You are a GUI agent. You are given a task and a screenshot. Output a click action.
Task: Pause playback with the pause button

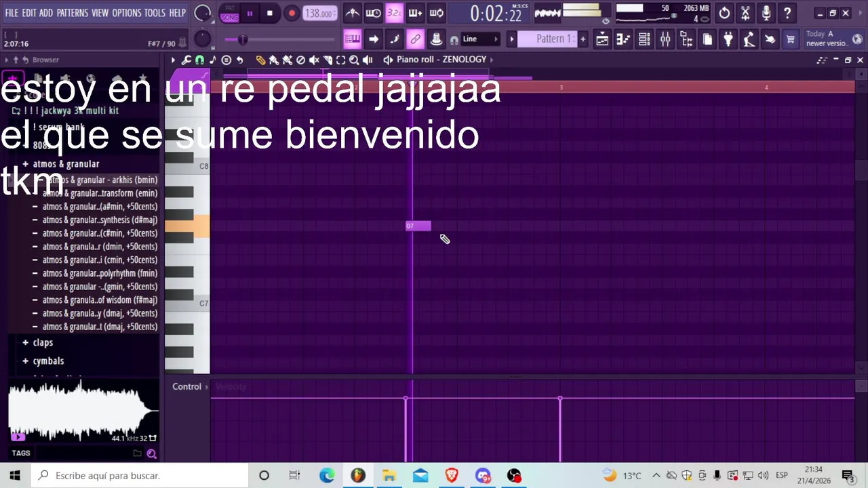tap(250, 13)
